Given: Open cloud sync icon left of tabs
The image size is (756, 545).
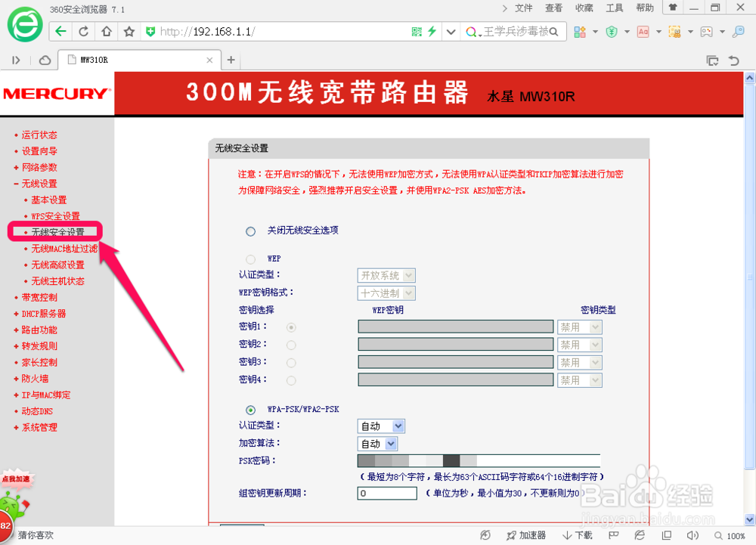Looking at the screenshot, I should click(x=45, y=60).
